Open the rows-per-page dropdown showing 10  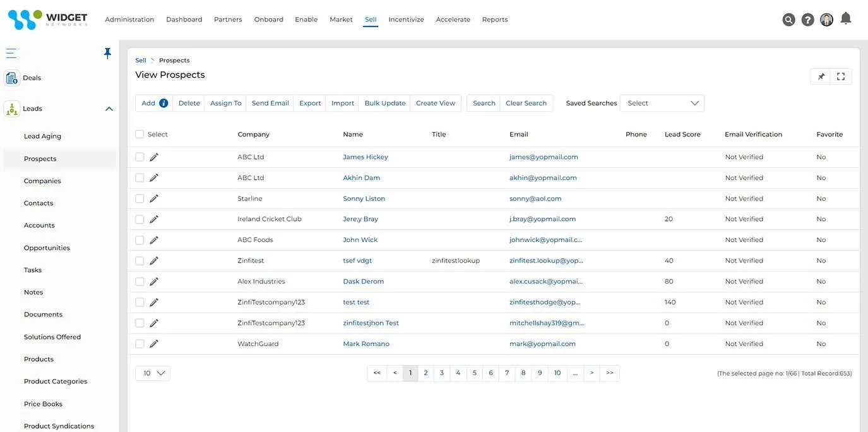click(153, 373)
